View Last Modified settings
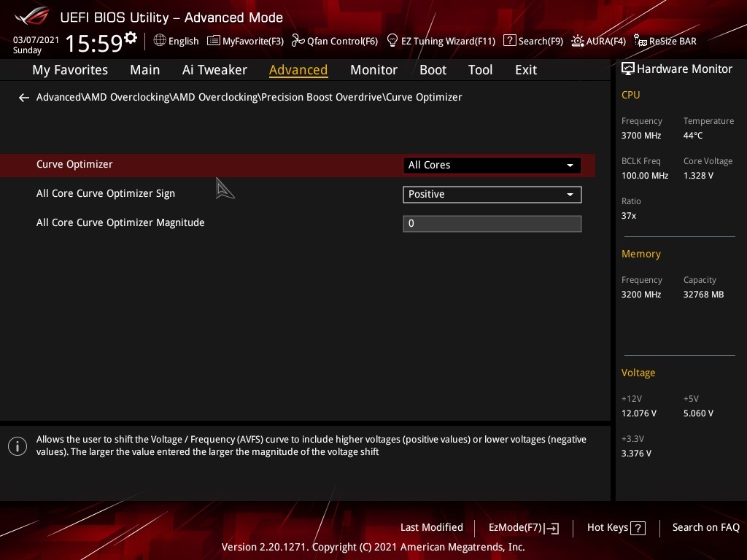The height and width of the screenshot is (560, 747). pos(432,528)
